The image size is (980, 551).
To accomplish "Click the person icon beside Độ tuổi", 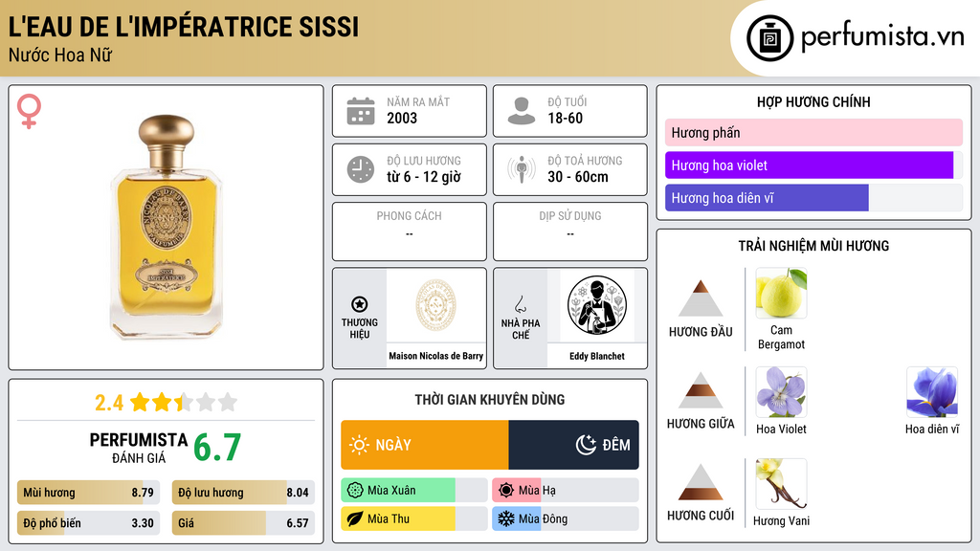I will (522, 111).
